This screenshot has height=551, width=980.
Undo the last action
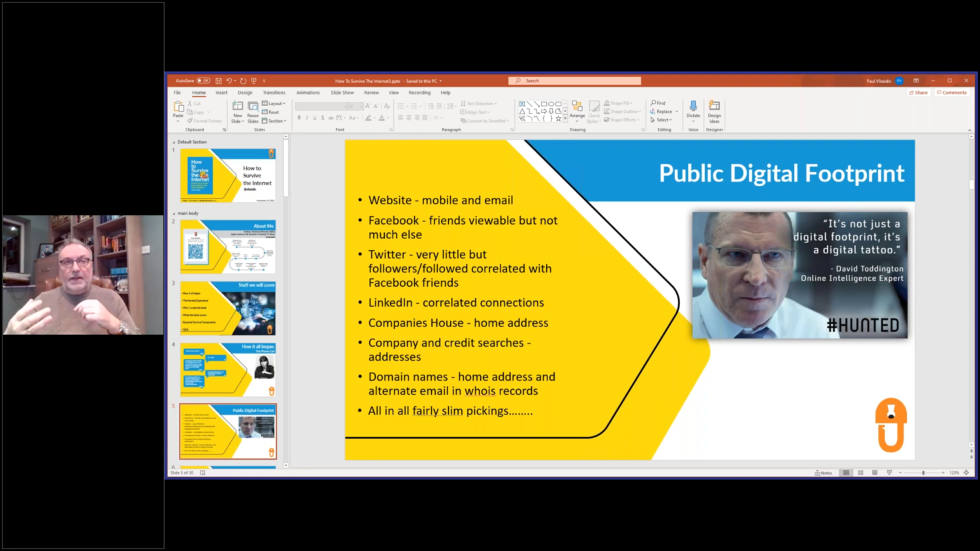pos(229,81)
